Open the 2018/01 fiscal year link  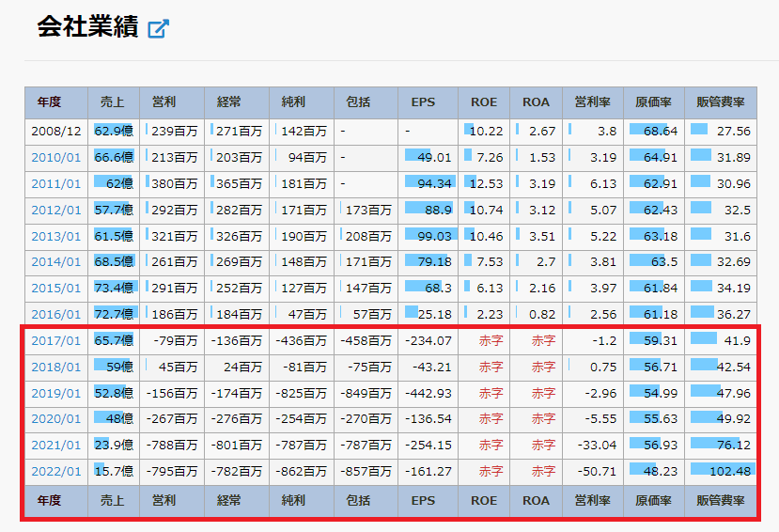point(55,368)
